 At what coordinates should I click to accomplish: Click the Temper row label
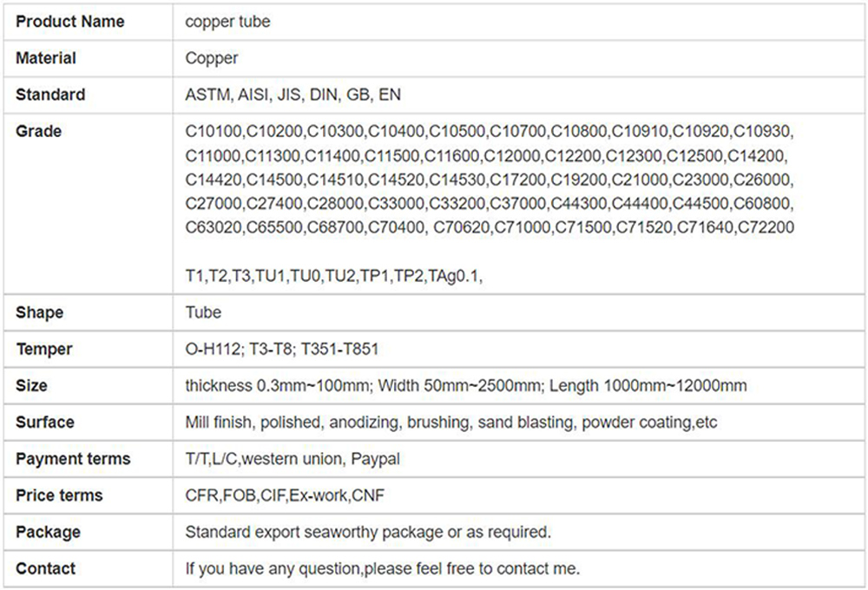(44, 350)
